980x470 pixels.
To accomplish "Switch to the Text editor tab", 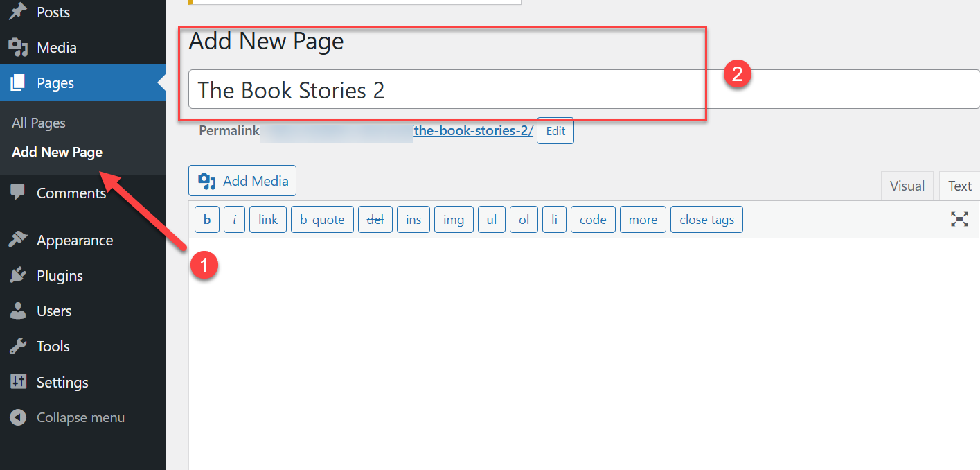I will (x=960, y=186).
